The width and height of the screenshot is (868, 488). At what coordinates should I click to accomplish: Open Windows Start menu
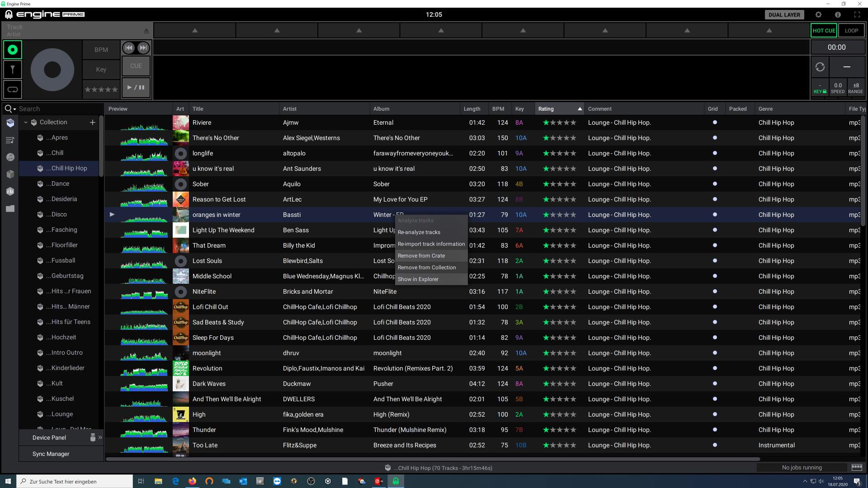coord(8,481)
